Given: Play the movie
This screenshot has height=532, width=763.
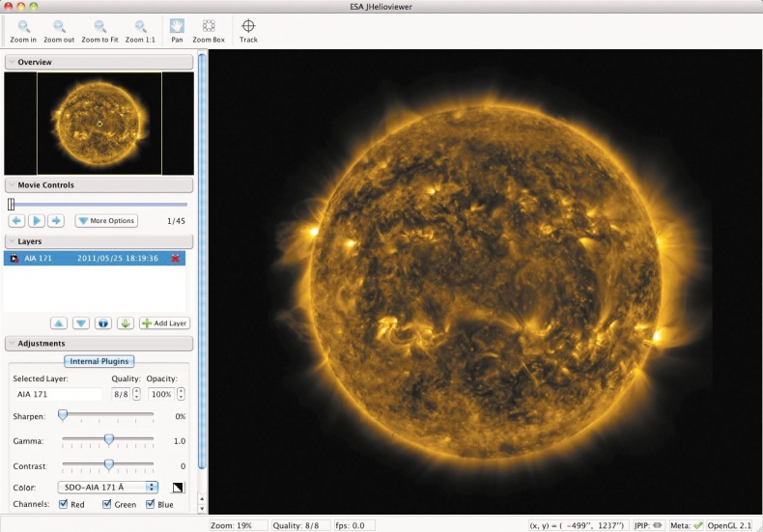Looking at the screenshot, I should click(36, 221).
